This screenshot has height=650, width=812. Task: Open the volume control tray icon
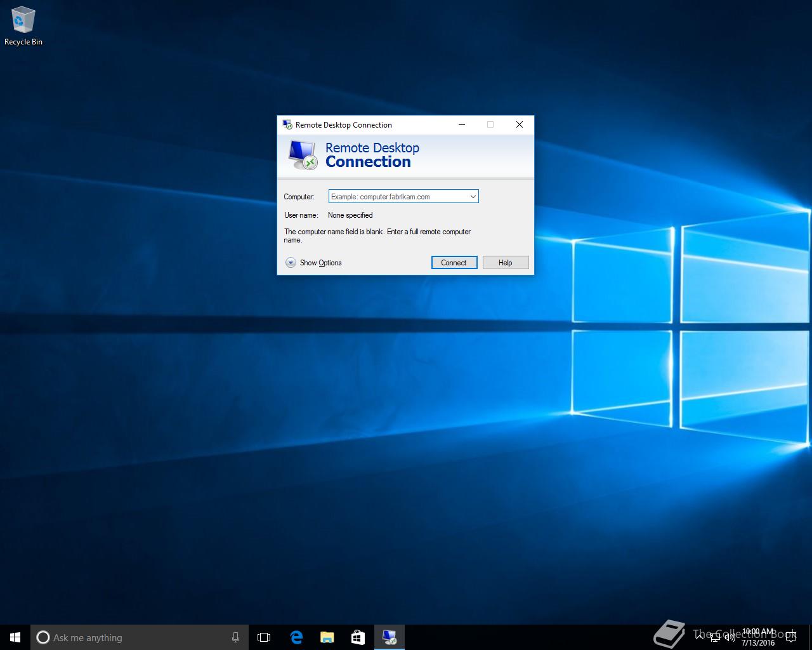[x=730, y=637]
